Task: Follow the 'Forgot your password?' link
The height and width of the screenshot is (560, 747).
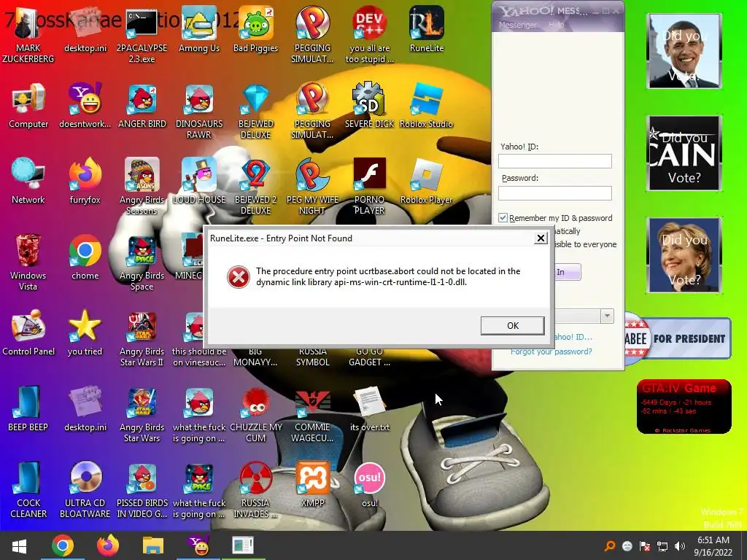Action: tap(551, 351)
